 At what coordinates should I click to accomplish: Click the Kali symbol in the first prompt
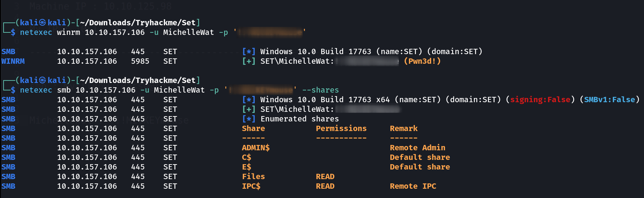[x=42, y=23]
